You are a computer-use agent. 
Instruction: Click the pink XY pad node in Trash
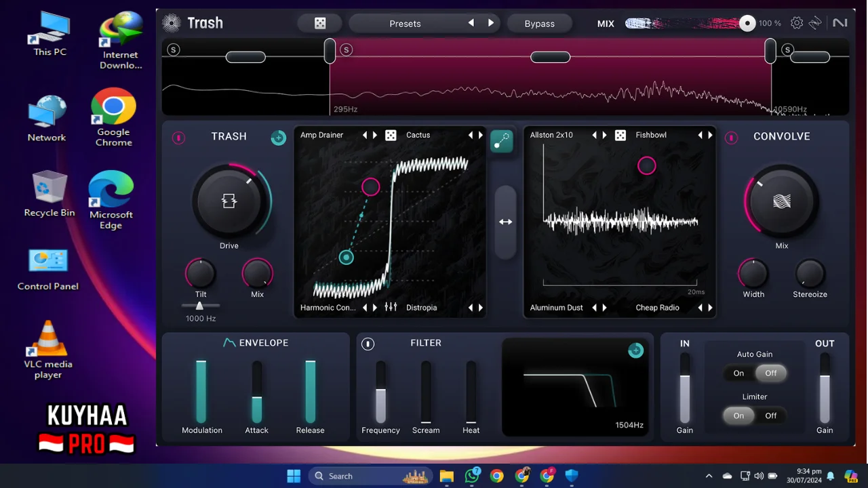pyautogui.click(x=370, y=186)
